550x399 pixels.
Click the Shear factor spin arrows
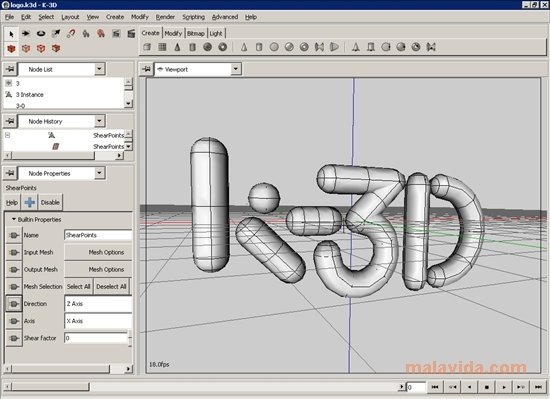click(x=130, y=338)
